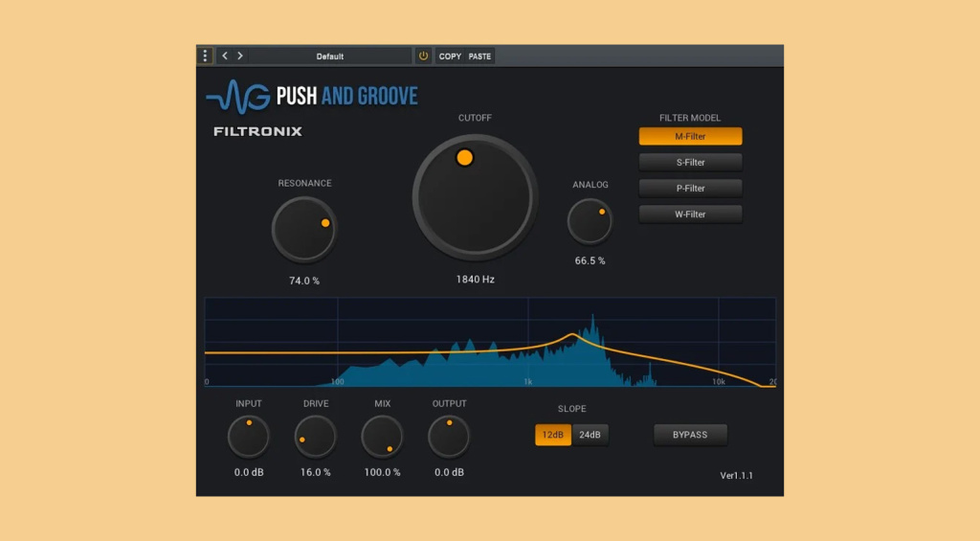Click the 16.0 % drive value
The height and width of the screenshot is (541, 980).
pos(316,472)
